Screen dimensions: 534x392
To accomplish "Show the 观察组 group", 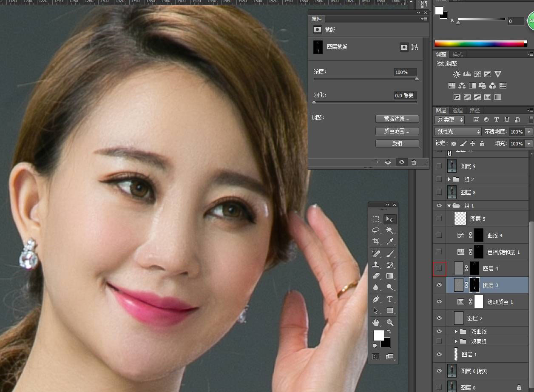I will [x=439, y=341].
